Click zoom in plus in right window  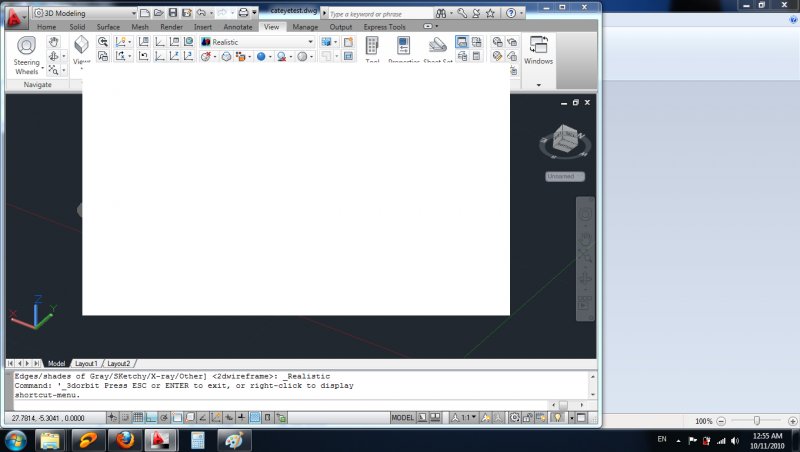coord(792,421)
